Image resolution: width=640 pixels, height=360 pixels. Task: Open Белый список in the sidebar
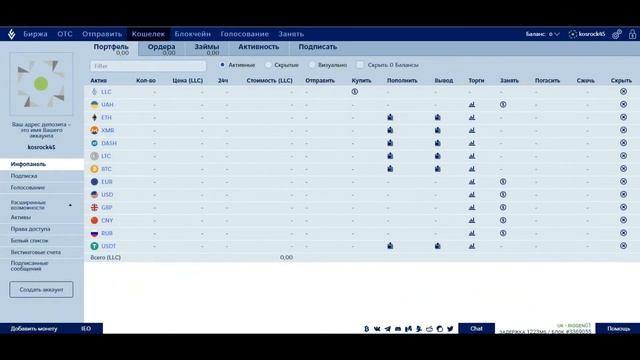tap(29, 240)
